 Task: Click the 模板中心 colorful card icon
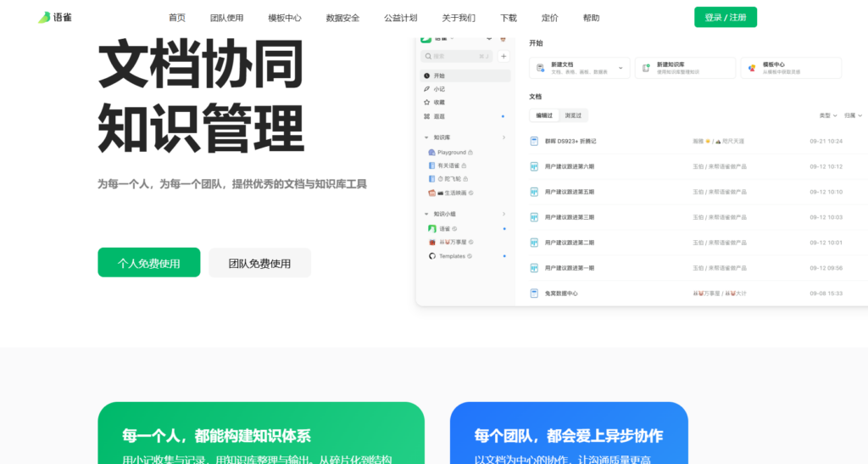pyautogui.click(x=752, y=68)
